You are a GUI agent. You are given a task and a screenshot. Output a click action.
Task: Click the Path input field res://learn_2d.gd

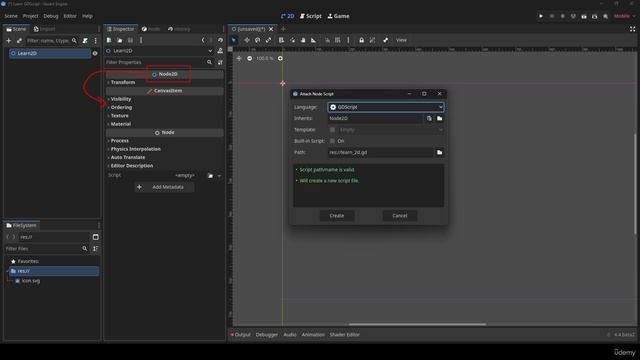click(x=380, y=152)
